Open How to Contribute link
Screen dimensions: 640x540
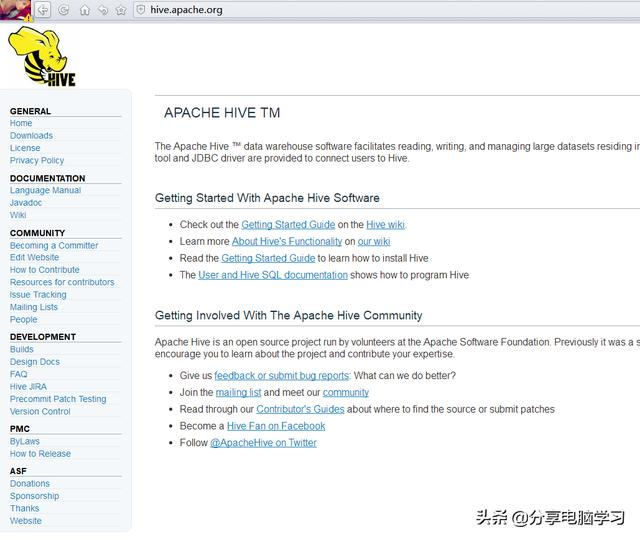click(x=44, y=270)
